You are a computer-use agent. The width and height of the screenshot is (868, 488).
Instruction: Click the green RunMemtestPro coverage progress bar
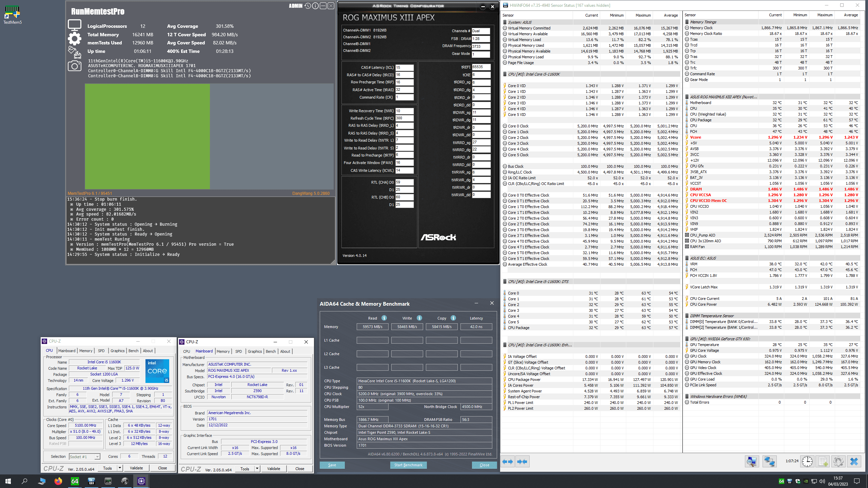pos(147,136)
